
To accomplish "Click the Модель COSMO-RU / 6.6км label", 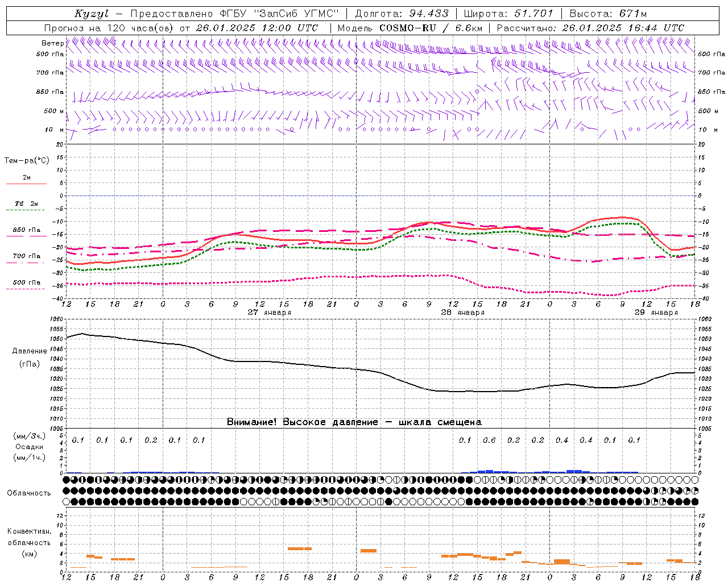I will [x=409, y=28].
